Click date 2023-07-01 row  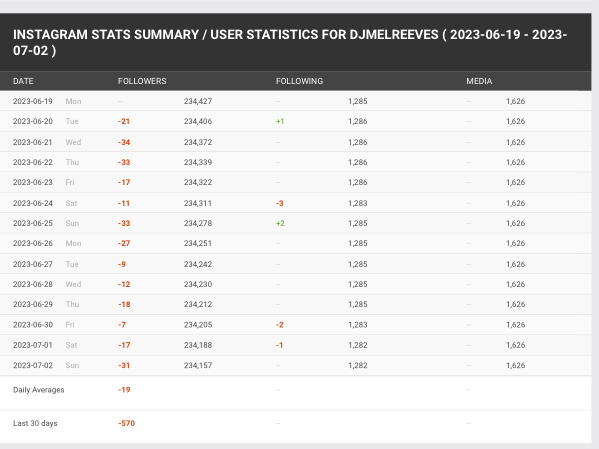(33, 345)
